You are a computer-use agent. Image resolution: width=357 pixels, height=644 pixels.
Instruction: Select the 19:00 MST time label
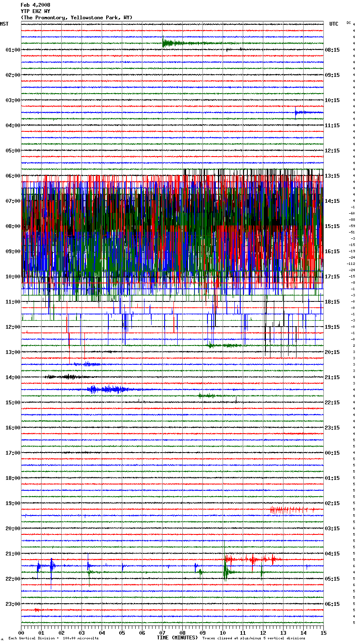pos(13,503)
